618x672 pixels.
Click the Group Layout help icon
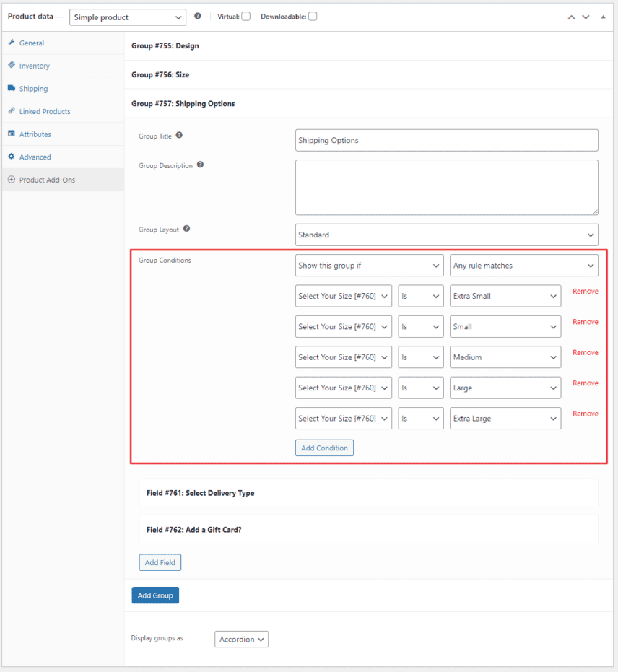[186, 228]
